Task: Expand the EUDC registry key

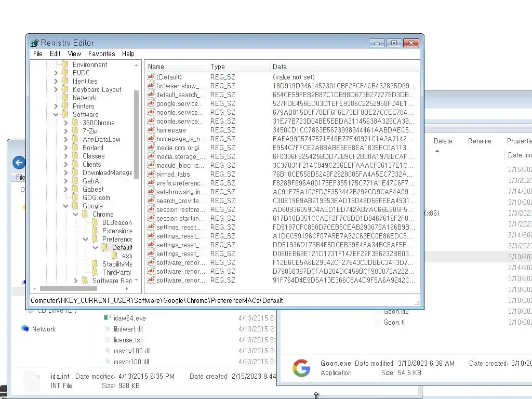Action: pos(56,73)
